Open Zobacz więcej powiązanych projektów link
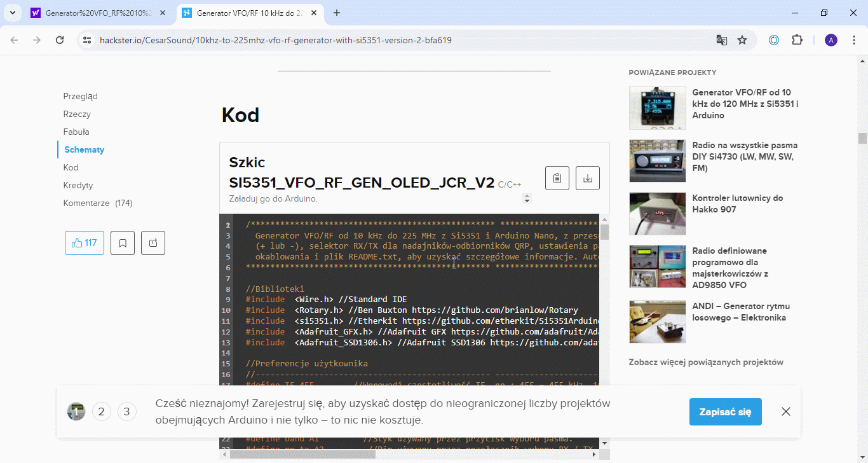This screenshot has height=463, width=868. point(706,363)
